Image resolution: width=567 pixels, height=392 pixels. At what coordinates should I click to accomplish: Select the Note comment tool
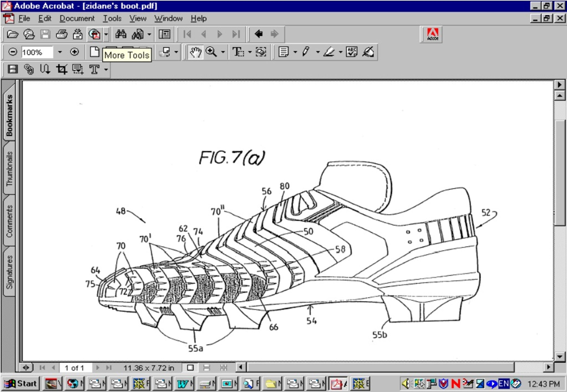tap(283, 52)
